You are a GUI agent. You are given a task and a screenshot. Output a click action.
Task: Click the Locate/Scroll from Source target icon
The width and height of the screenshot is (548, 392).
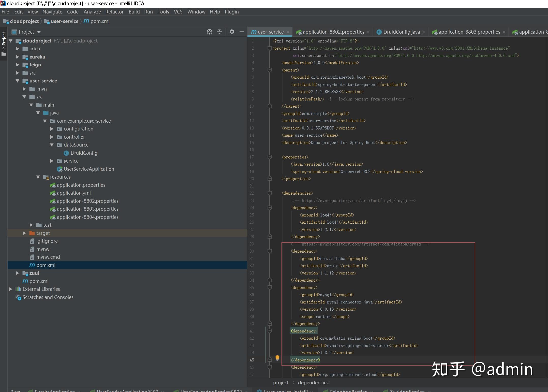[209, 32]
